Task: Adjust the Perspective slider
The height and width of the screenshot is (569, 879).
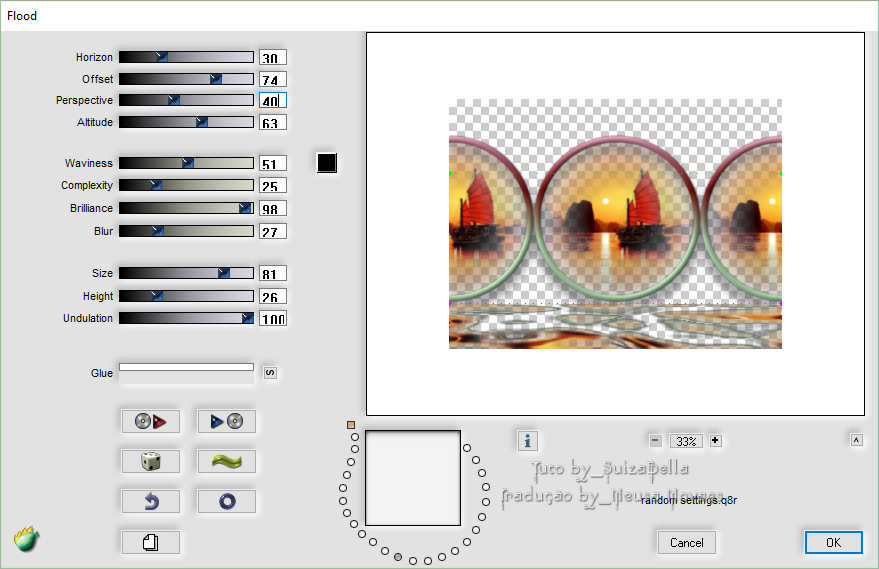Action: pos(186,100)
